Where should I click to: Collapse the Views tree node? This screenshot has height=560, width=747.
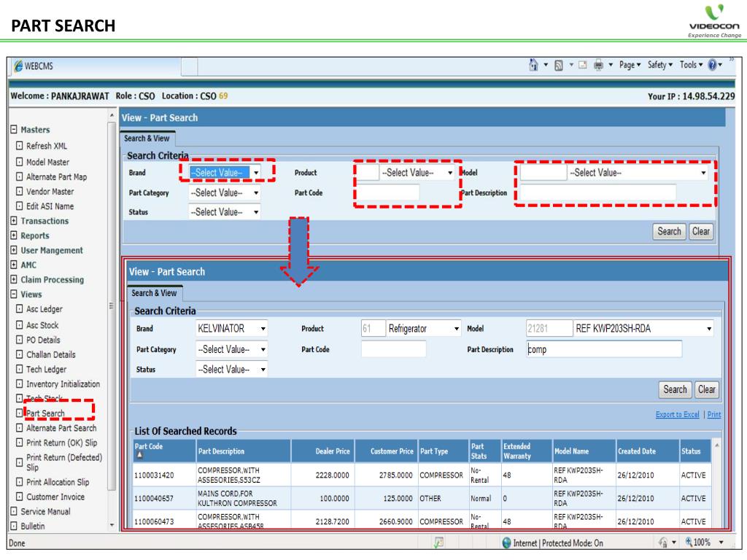[14, 294]
